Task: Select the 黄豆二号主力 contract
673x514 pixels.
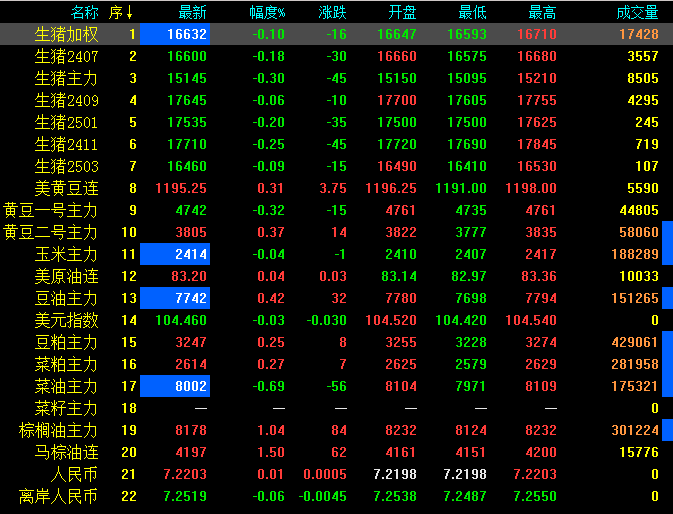Action: (50, 232)
